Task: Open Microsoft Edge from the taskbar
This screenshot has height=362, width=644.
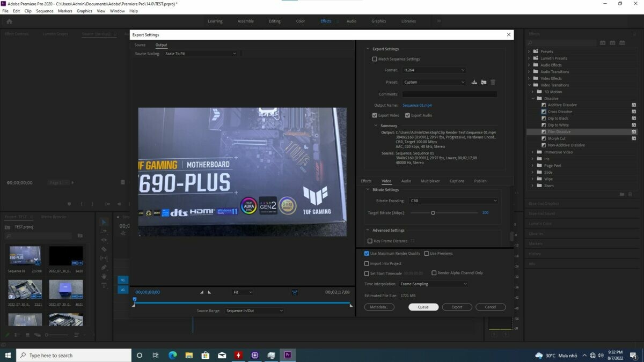Action: pos(173,355)
